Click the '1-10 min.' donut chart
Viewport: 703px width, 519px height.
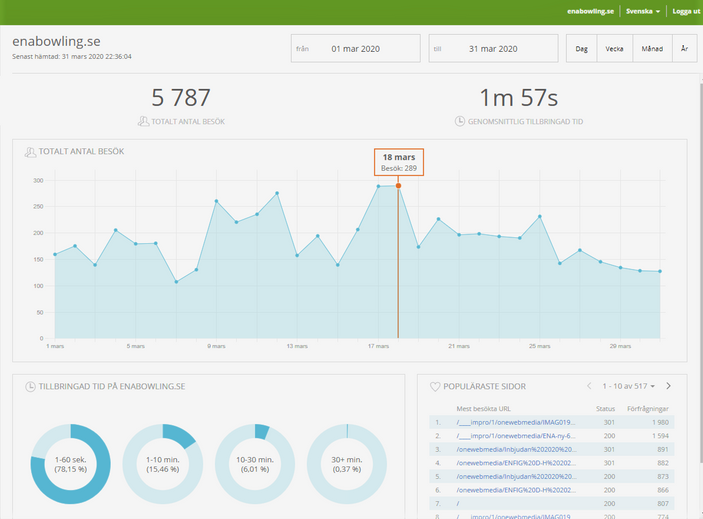click(x=163, y=464)
